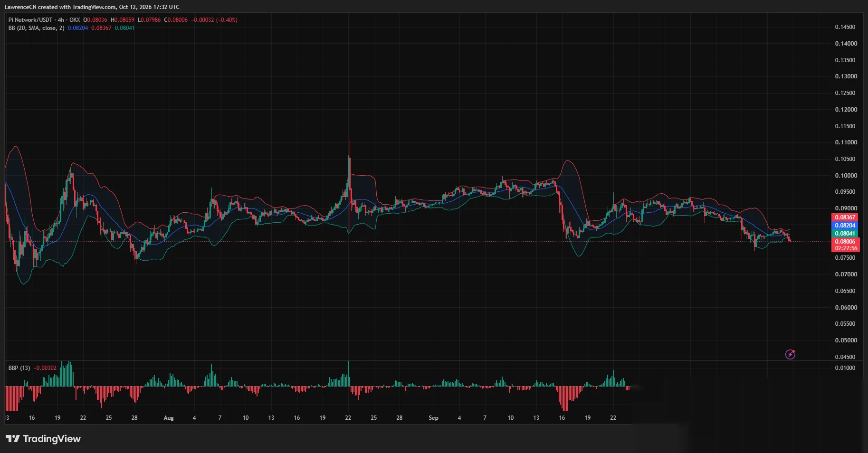
Task: Click the 0.04500 price axis label
Action: [845, 357]
